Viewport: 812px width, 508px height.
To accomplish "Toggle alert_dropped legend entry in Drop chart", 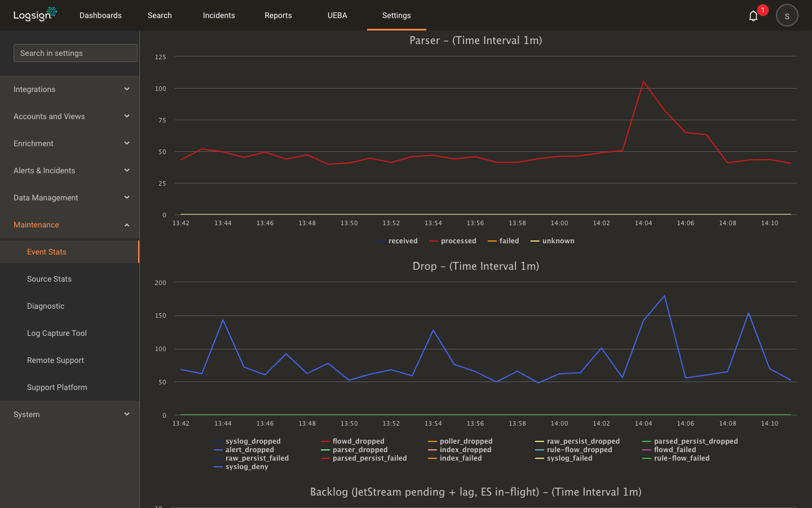I will pos(244,450).
